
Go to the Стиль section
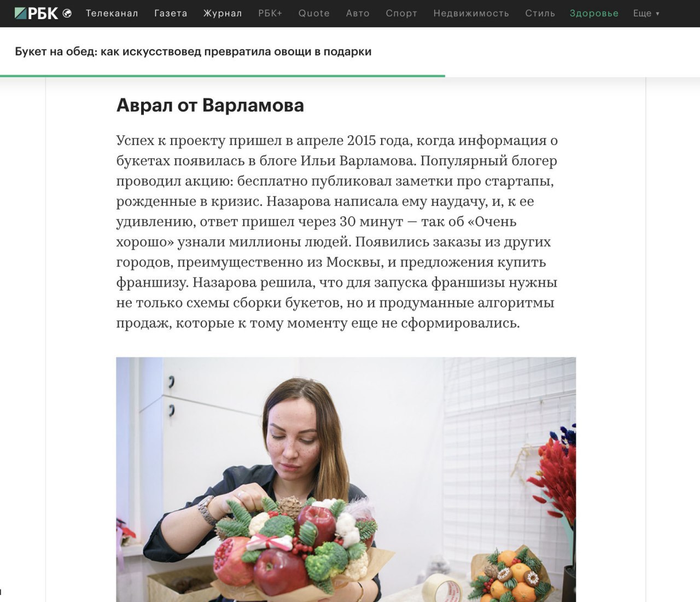pos(540,13)
